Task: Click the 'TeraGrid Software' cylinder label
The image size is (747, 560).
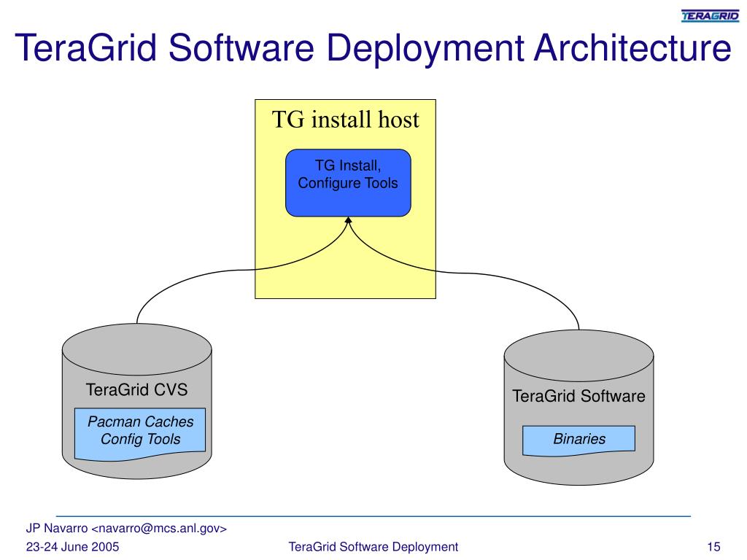Action: 578,396
